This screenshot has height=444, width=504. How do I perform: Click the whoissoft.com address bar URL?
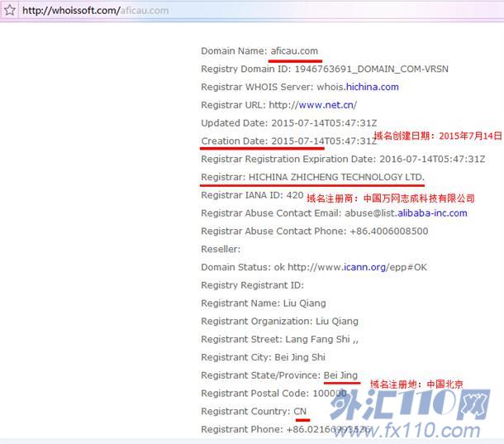[x=96, y=11]
